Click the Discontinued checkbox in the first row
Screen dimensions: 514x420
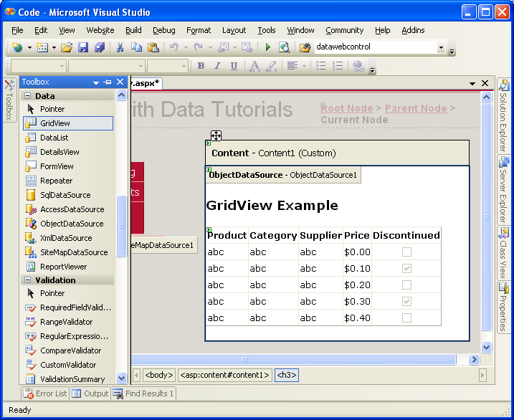pos(406,252)
